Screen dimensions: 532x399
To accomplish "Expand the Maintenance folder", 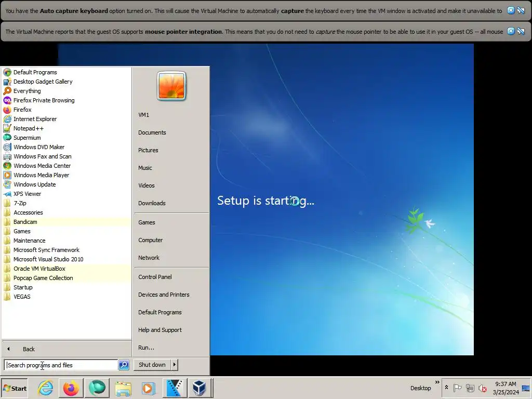I will click(66, 241).
